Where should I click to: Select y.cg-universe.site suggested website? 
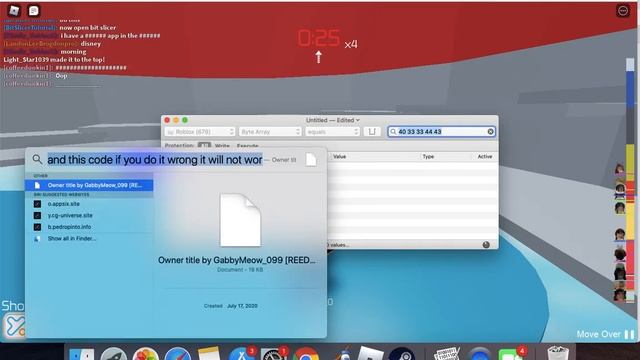coord(89,215)
